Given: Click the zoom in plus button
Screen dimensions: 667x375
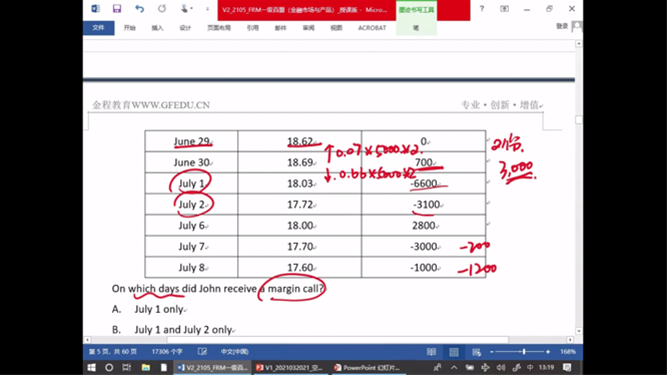Looking at the screenshot, I should (x=548, y=352).
